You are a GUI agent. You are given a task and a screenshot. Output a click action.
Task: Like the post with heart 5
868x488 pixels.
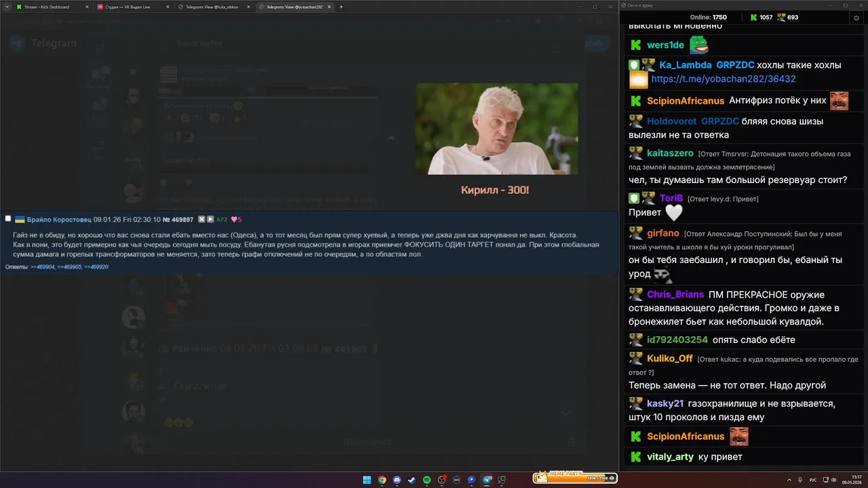236,220
